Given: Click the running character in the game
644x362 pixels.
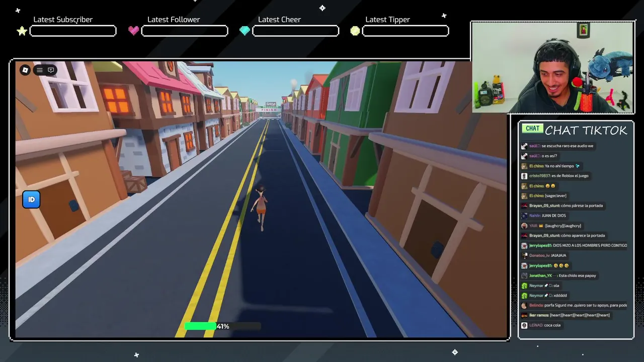Looking at the screenshot, I should (260, 208).
